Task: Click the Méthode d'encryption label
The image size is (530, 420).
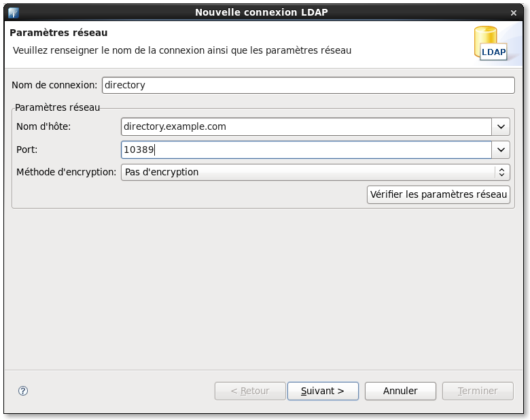Action: click(x=66, y=172)
